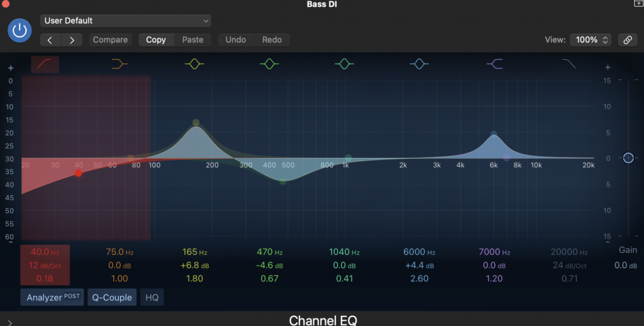The width and height of the screenshot is (644, 326).
Task: Toggle the teal 1040 Hz band icon
Action: [x=344, y=64]
